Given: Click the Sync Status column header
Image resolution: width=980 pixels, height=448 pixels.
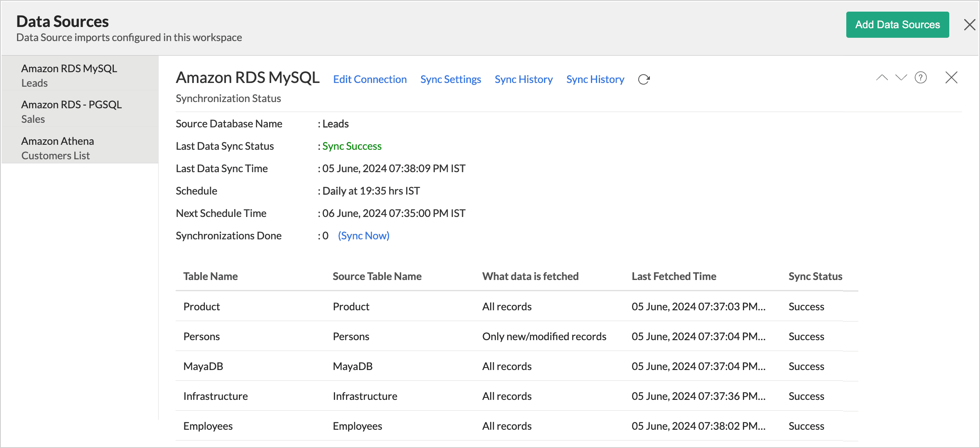Looking at the screenshot, I should [816, 276].
